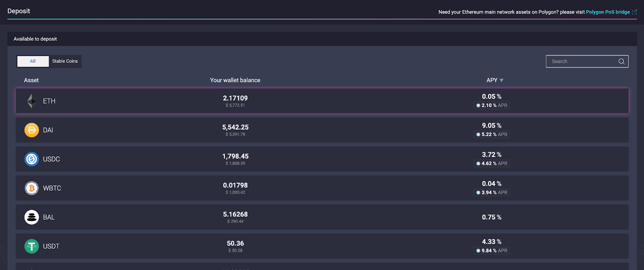The image size is (644, 270).
Task: Open the USDC deposit row
Action: [x=322, y=159]
